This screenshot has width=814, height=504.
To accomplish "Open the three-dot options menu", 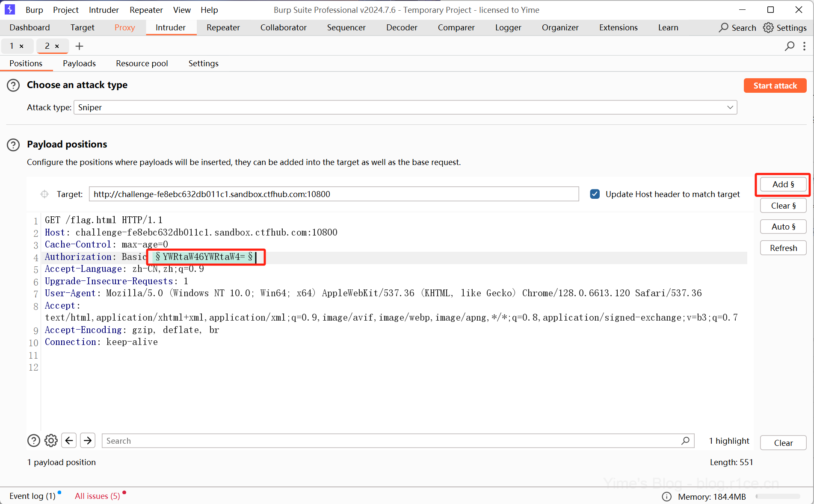I will 804,46.
